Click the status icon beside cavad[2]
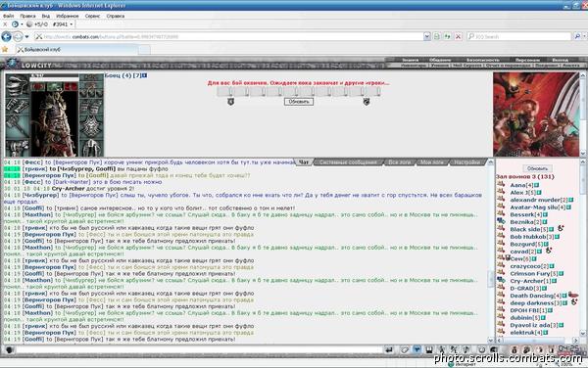 coord(548,251)
